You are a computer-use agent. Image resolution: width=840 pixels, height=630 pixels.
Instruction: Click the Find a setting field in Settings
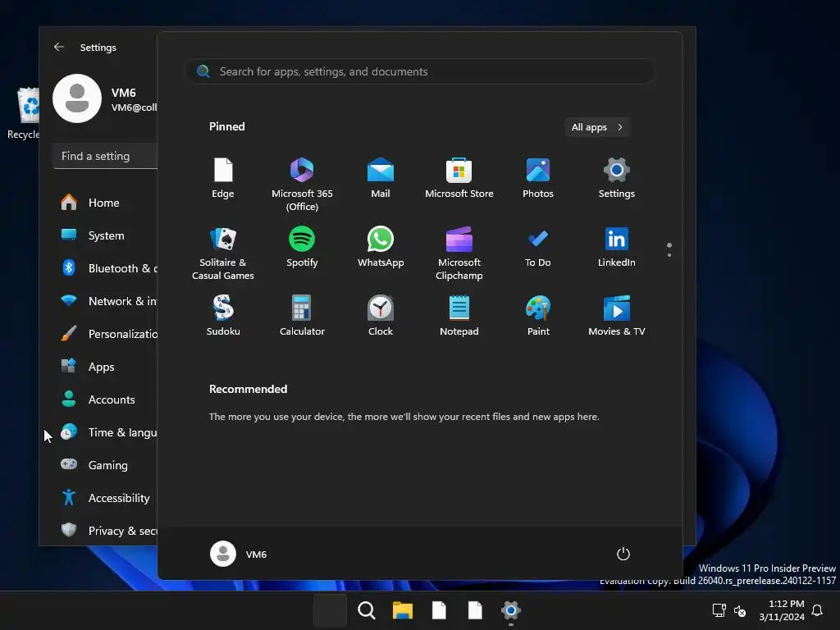pyautogui.click(x=106, y=156)
